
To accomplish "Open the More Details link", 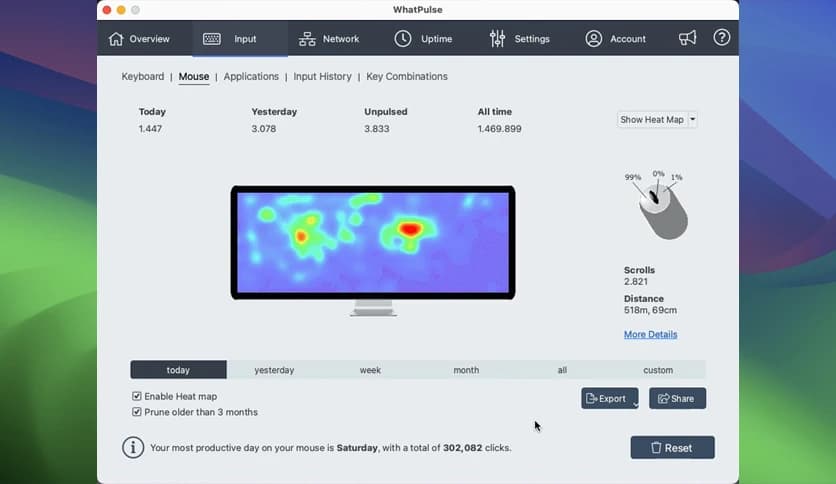I will (650, 335).
